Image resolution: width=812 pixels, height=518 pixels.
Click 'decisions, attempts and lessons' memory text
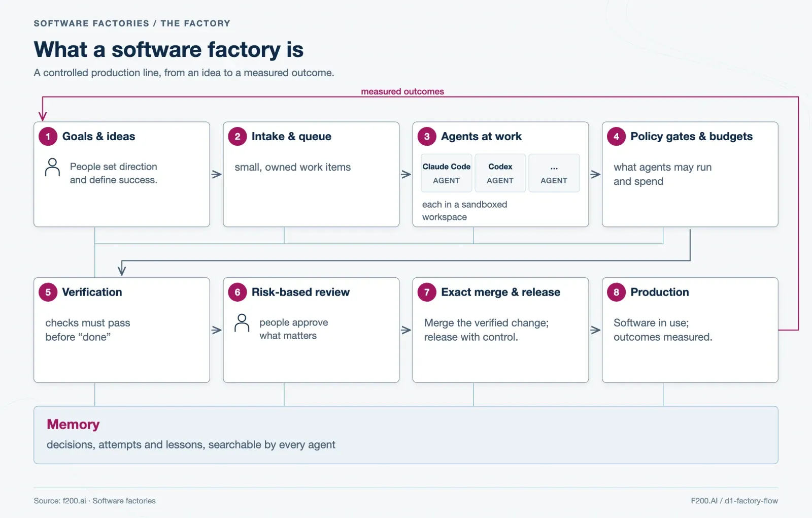coord(191,445)
